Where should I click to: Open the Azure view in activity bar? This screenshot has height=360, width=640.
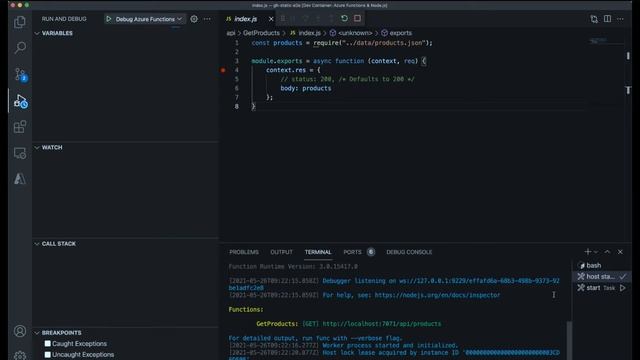(20, 179)
